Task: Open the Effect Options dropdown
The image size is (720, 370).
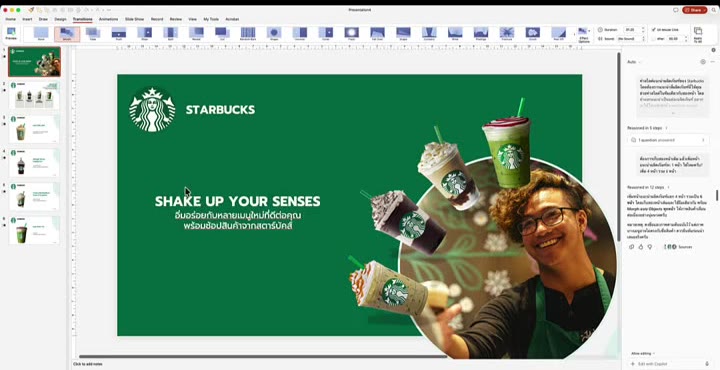Action: [584, 35]
